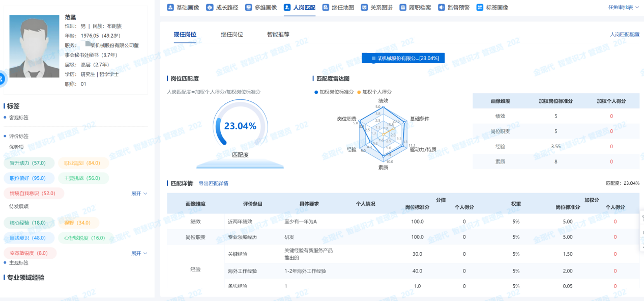Image resolution: width=644 pixels, height=301 pixels.
Task: Select the 多维画像 icon
Action: point(248,8)
